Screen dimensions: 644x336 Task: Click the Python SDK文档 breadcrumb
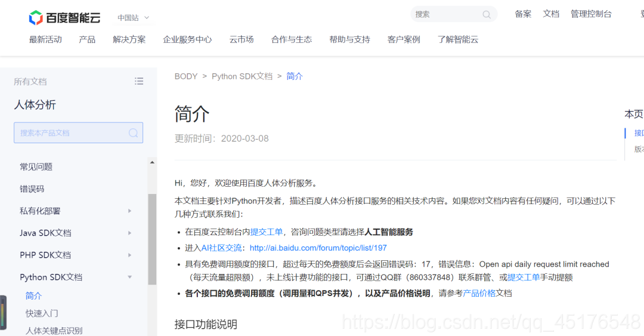click(242, 76)
